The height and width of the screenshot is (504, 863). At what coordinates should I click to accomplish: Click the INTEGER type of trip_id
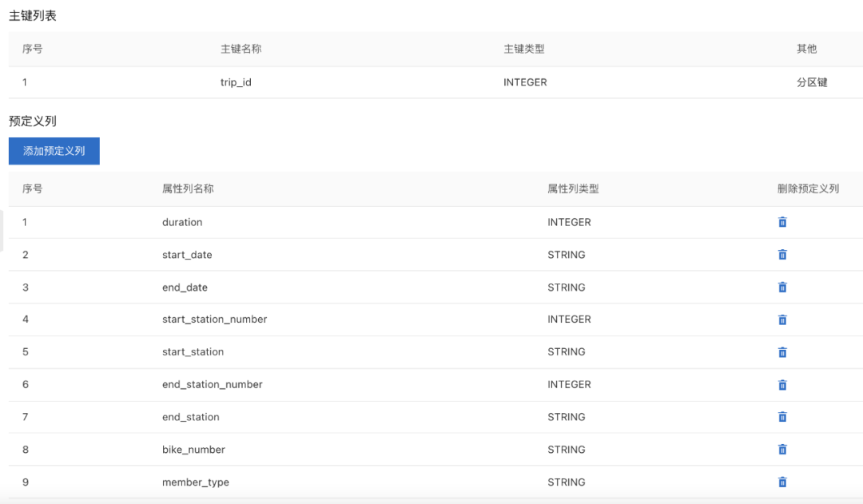[525, 82]
